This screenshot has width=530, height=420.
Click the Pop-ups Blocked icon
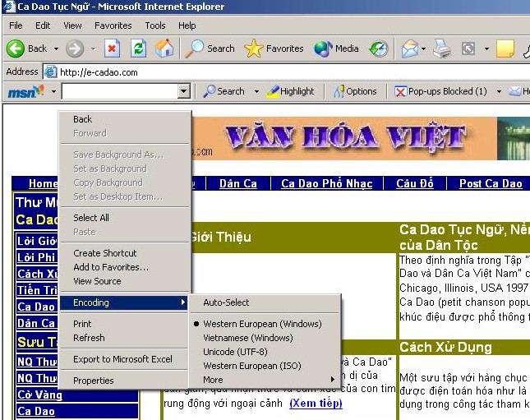pos(400,91)
